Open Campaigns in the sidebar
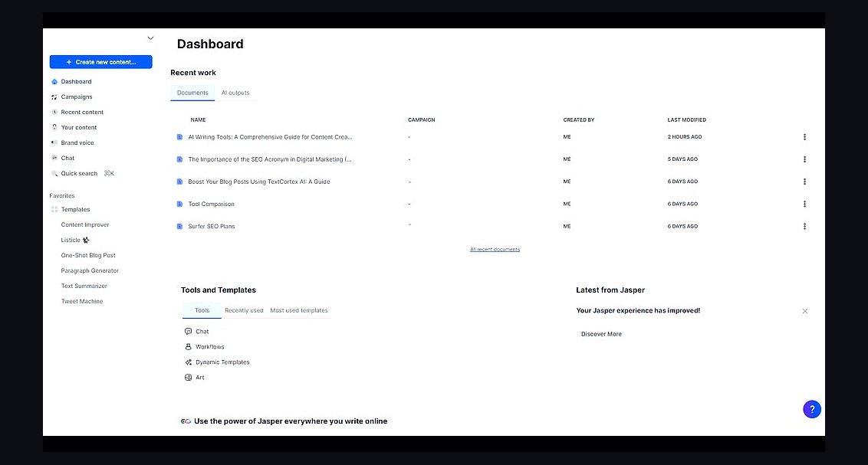The height and width of the screenshot is (465, 868). pos(77,97)
